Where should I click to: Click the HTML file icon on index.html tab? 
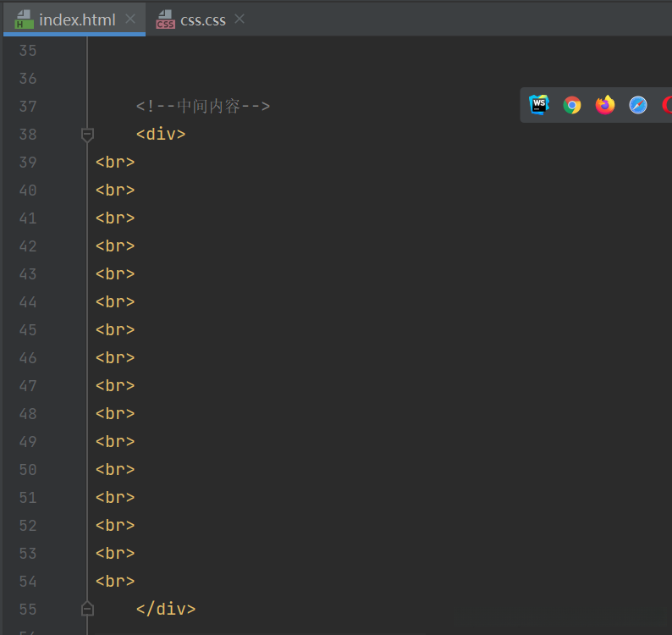click(x=24, y=19)
